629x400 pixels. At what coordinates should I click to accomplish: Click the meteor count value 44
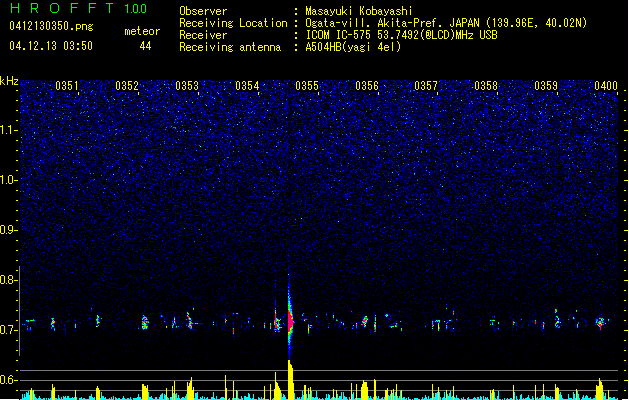coord(145,46)
